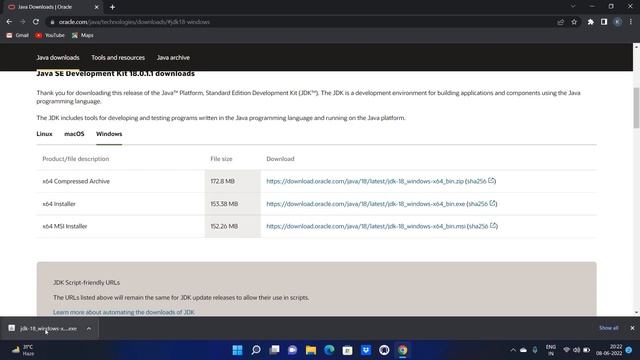Image resolution: width=640 pixels, height=360 pixels.
Task: Switch to the Linux tab
Action: (44, 134)
